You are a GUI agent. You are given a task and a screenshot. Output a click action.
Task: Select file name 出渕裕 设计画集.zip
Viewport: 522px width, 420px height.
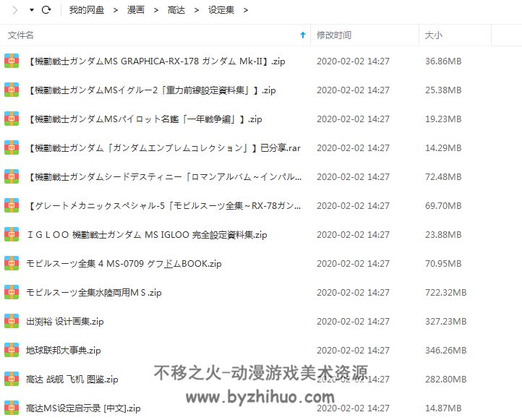coord(65,322)
